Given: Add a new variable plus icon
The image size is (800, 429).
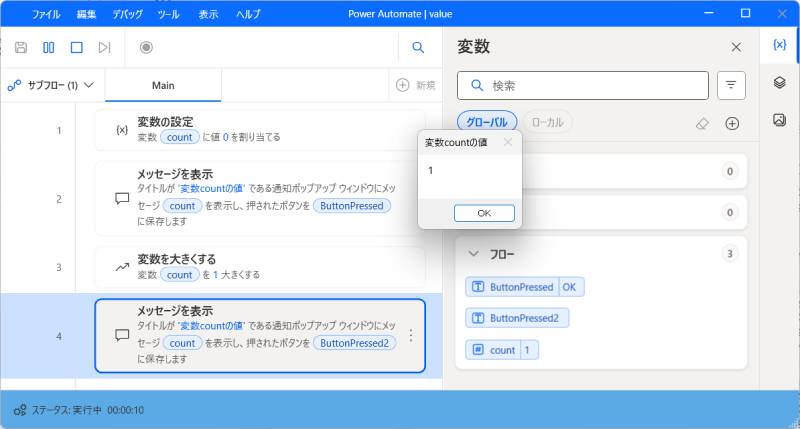Looking at the screenshot, I should pos(732,123).
